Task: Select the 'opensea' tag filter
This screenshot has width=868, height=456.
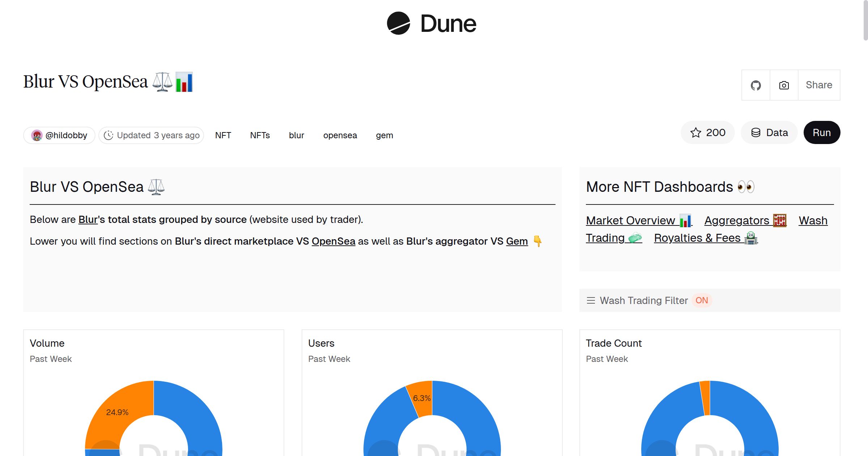Action: (x=340, y=135)
